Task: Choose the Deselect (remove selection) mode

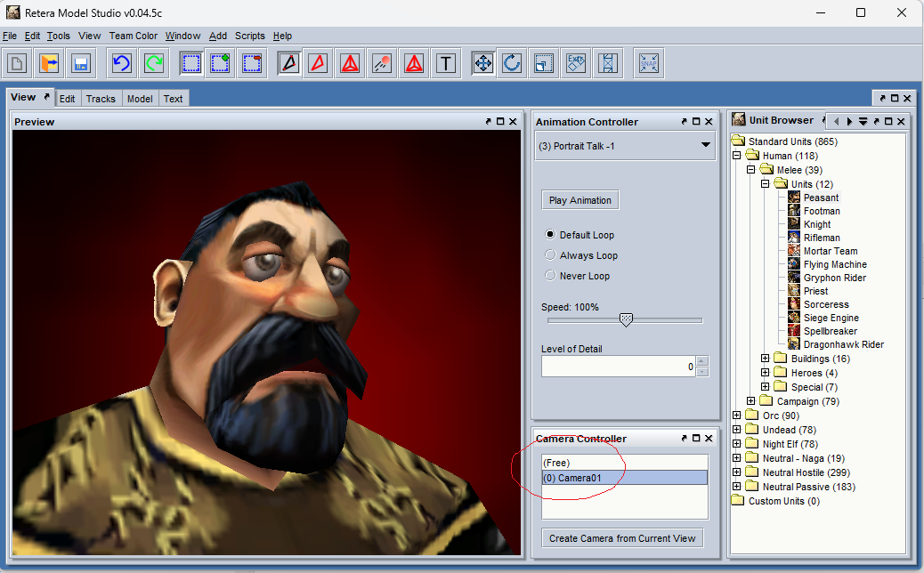Action: [252, 63]
